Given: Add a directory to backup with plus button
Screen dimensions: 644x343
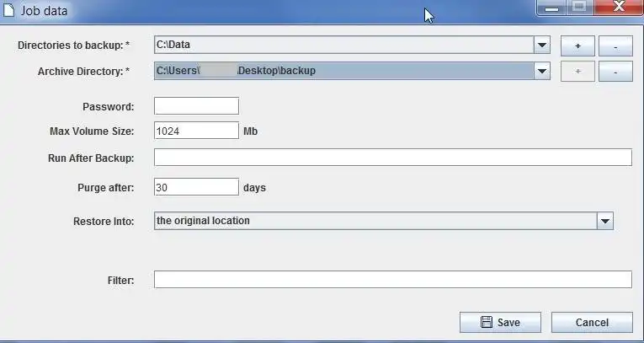Looking at the screenshot, I should [577, 46].
